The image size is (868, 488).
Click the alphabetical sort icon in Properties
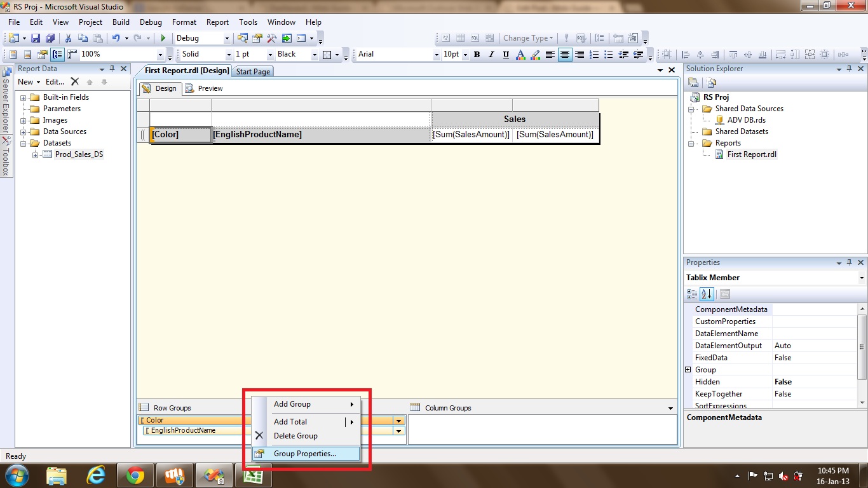tap(707, 294)
